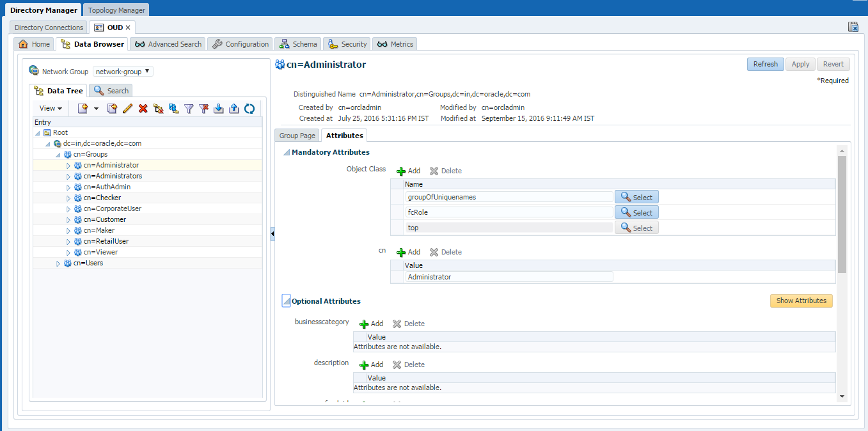
Task: Click the Apply button
Action: 801,64
